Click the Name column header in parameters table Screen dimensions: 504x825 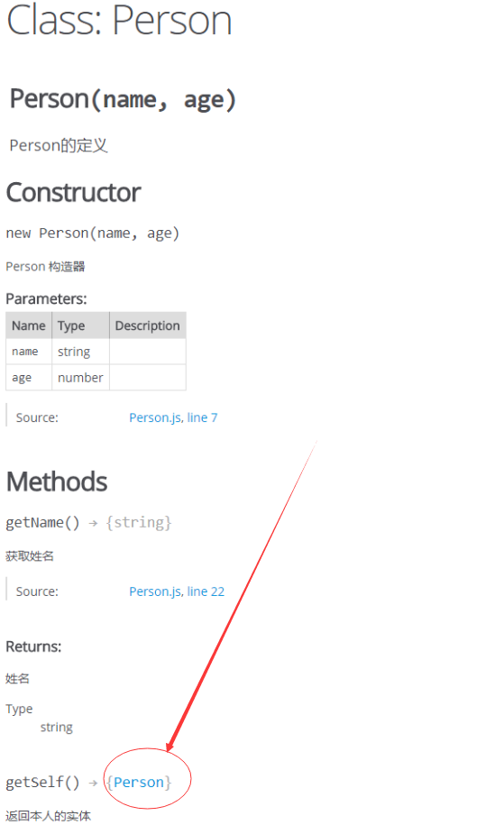click(x=29, y=325)
